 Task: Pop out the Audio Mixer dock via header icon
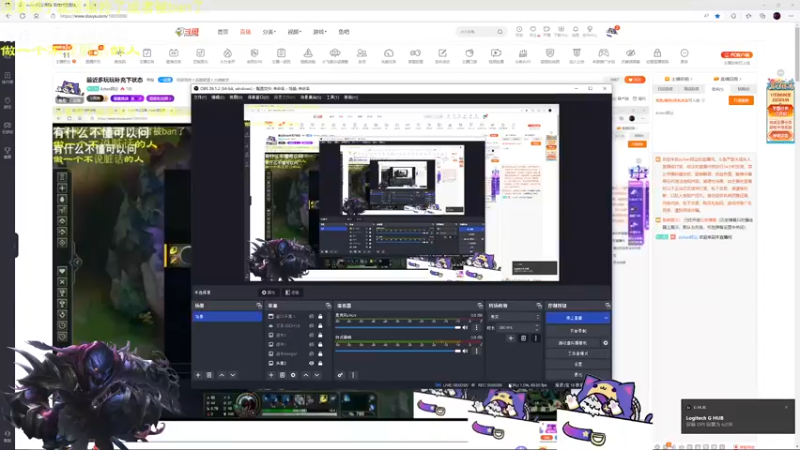pos(480,306)
